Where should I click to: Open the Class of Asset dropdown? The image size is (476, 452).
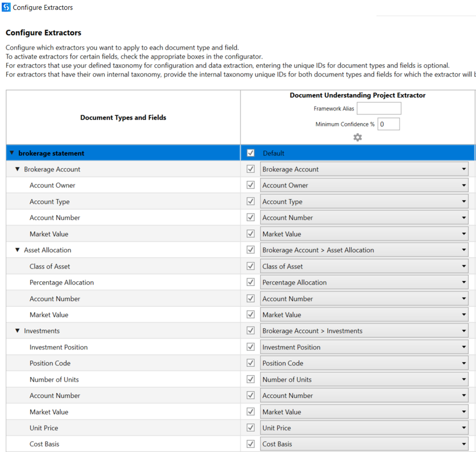pyautogui.click(x=463, y=265)
